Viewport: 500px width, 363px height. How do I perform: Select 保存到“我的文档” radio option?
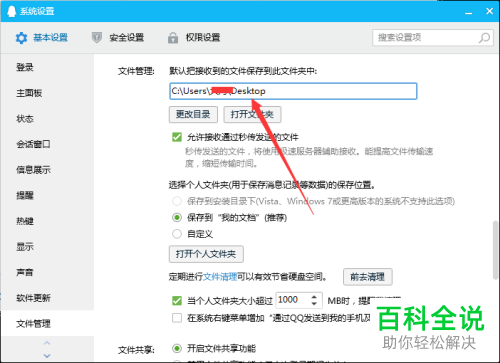pos(177,218)
